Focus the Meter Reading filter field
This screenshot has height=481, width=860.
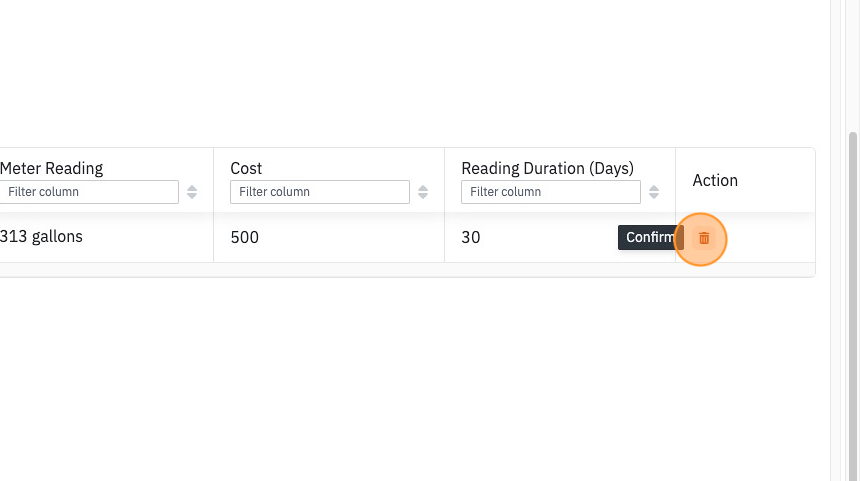89,192
